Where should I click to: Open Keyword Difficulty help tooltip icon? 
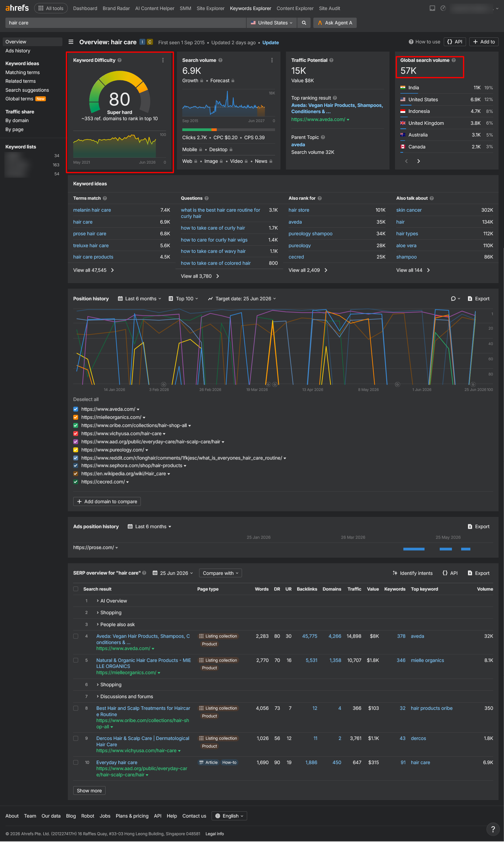pyautogui.click(x=120, y=60)
